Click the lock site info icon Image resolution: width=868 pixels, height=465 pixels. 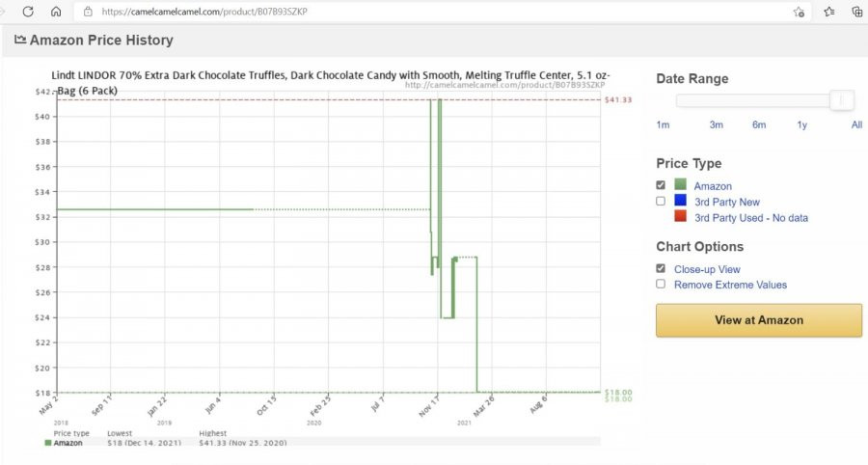[x=88, y=11]
